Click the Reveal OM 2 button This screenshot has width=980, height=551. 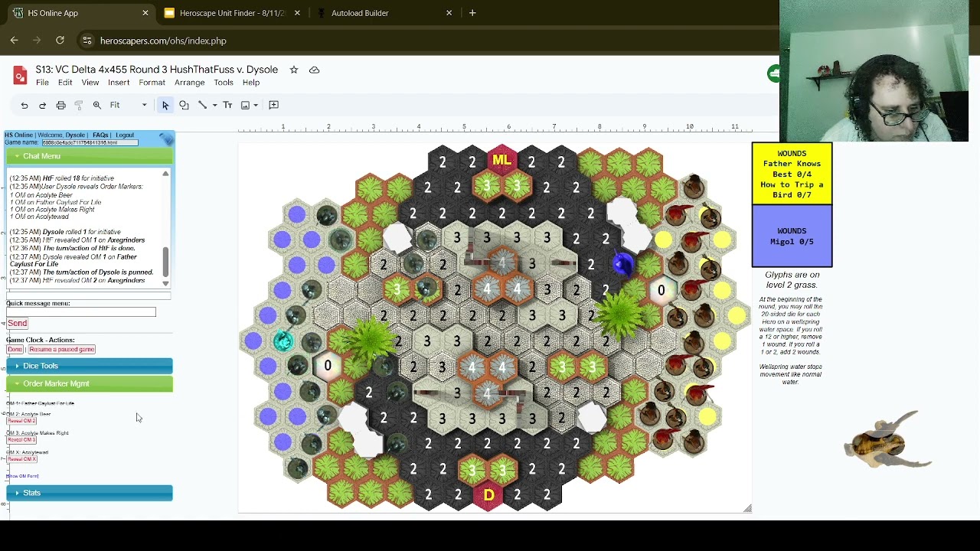click(x=21, y=421)
